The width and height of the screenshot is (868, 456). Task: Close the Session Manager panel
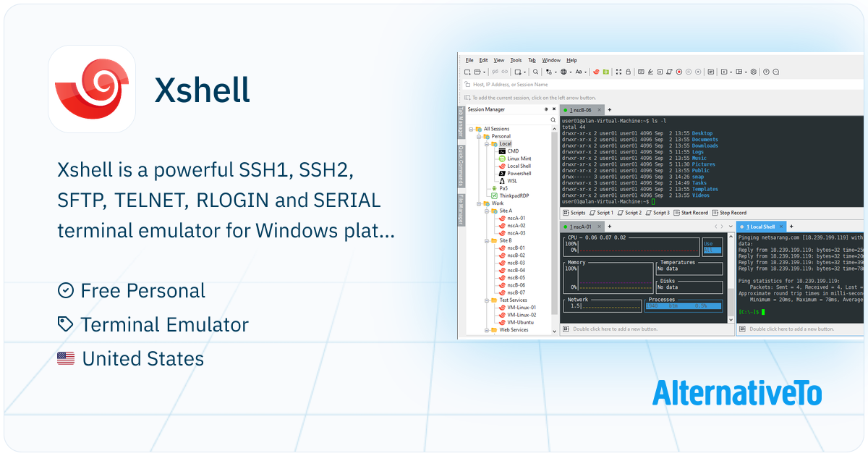tap(554, 109)
